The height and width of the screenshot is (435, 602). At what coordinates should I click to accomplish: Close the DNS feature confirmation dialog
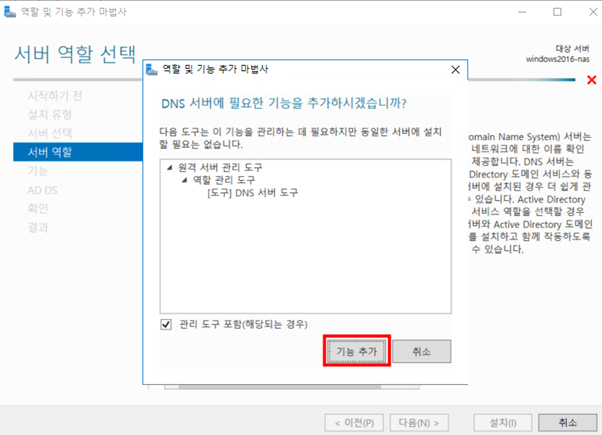click(x=456, y=70)
